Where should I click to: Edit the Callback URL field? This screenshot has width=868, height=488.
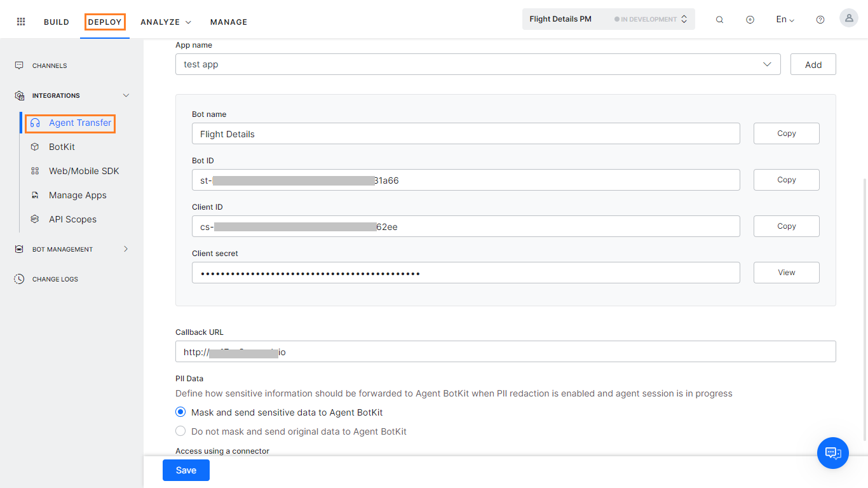pyautogui.click(x=505, y=351)
